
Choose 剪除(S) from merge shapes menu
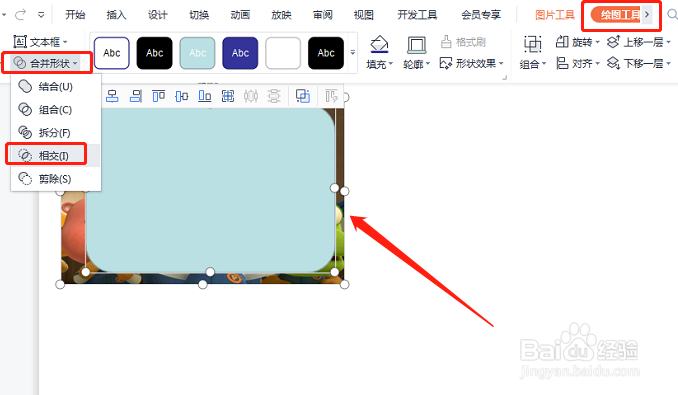55,178
